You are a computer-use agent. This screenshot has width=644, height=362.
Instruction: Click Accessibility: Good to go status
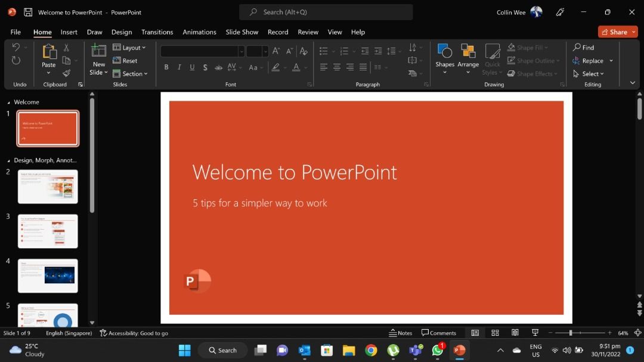134,333
